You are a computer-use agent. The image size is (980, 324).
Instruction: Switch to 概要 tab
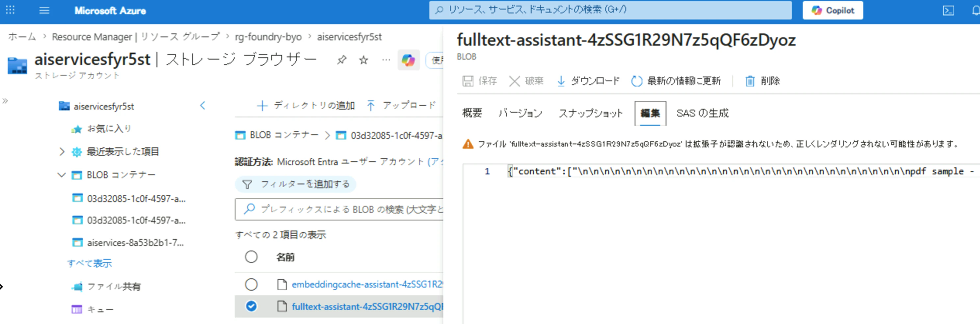[x=472, y=113]
